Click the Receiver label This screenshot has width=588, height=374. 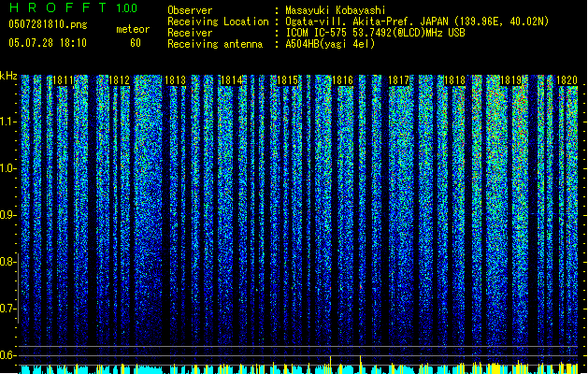click(x=190, y=33)
